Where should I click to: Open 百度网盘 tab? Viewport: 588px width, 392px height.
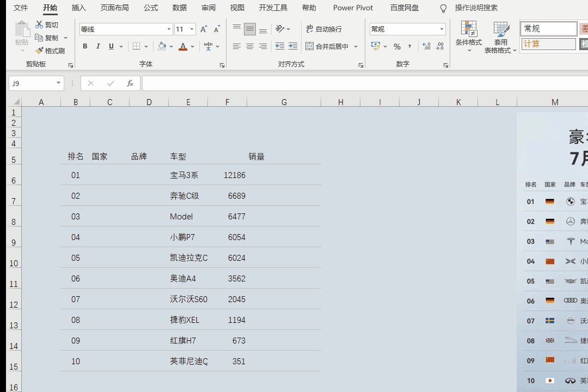click(404, 8)
